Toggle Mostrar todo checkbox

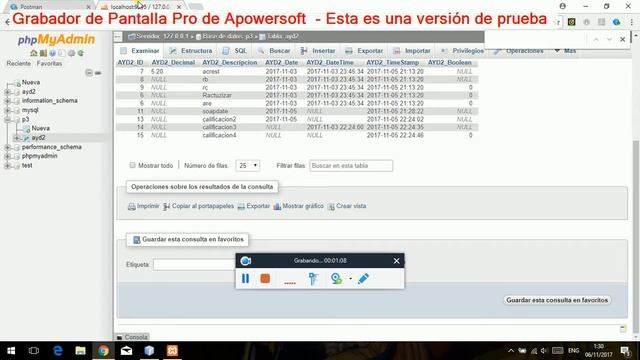(x=132, y=165)
